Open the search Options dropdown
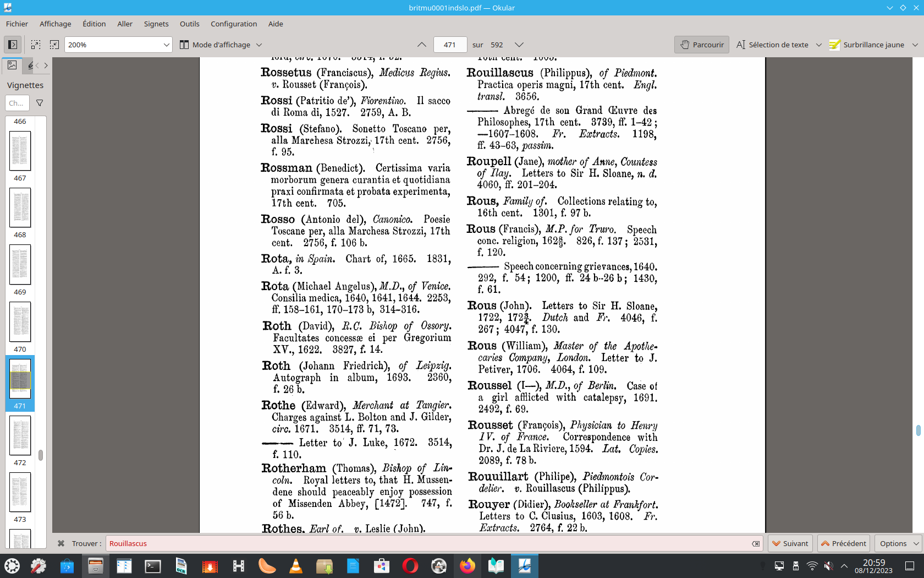 pos(898,543)
